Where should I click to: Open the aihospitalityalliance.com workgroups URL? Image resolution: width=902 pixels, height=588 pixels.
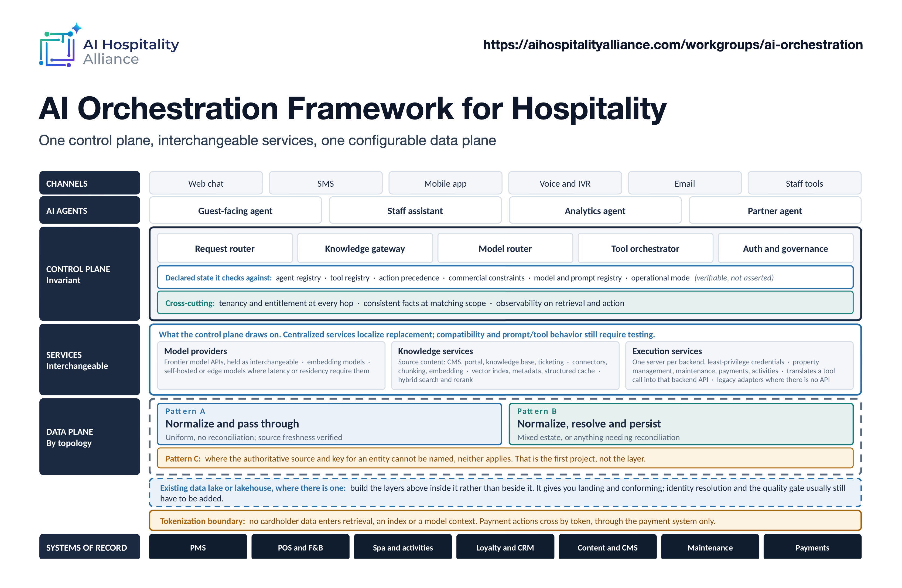coord(673,45)
